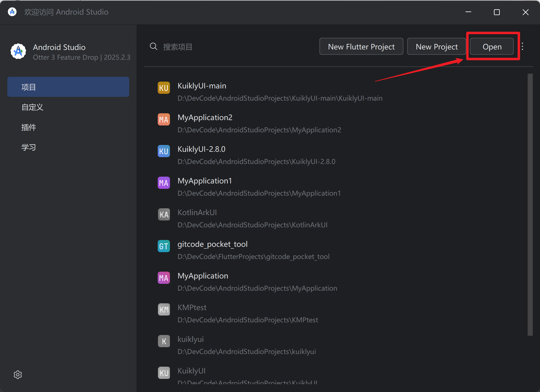The image size is (540, 392).
Task: Open the three-dot more actions menu
Action: tap(522, 46)
